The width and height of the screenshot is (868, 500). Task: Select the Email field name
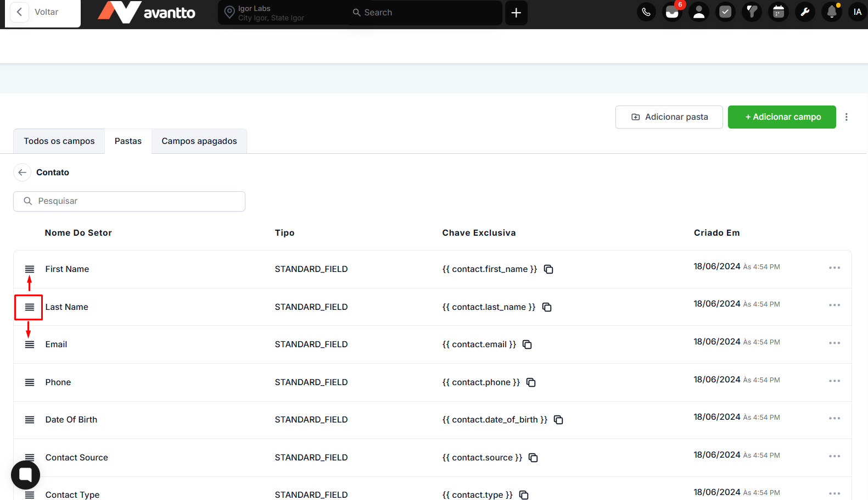[57, 345]
